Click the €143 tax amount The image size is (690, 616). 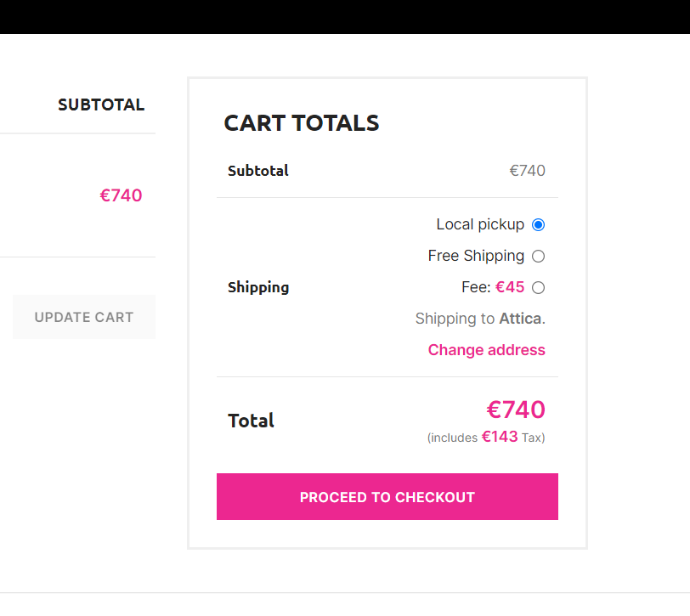coord(500,438)
